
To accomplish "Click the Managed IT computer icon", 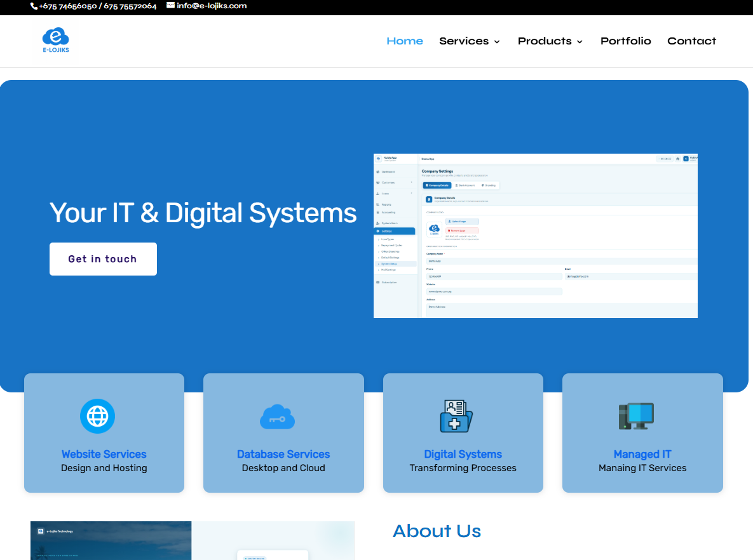I will [636, 417].
